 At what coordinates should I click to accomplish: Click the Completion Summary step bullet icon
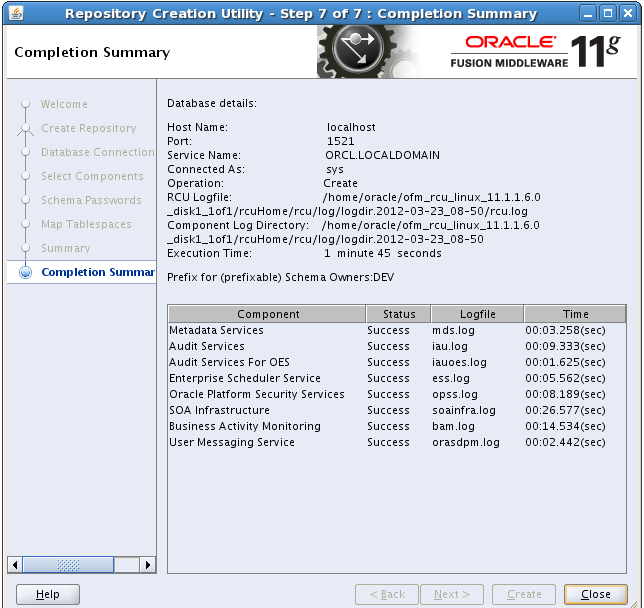(x=25, y=272)
